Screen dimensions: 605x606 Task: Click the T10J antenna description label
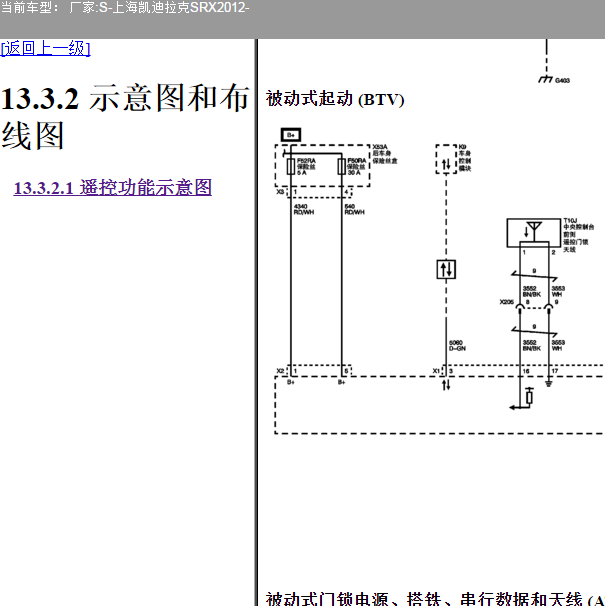(x=578, y=235)
